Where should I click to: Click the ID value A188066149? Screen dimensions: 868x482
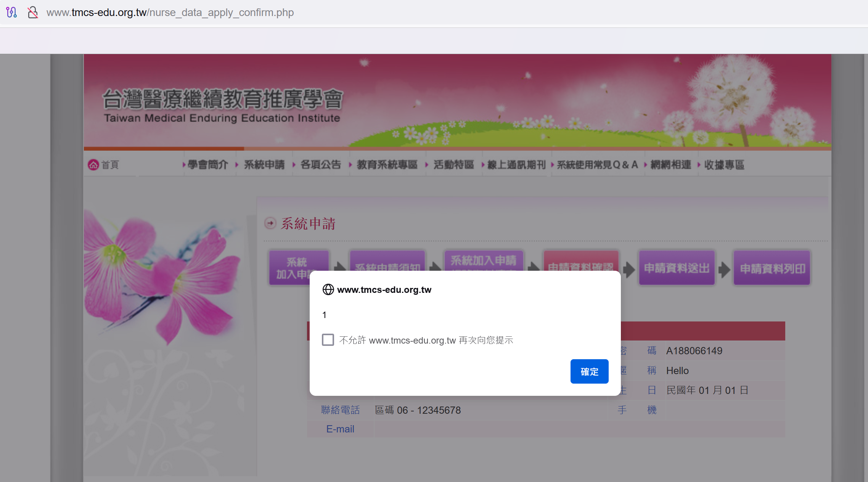tap(694, 351)
